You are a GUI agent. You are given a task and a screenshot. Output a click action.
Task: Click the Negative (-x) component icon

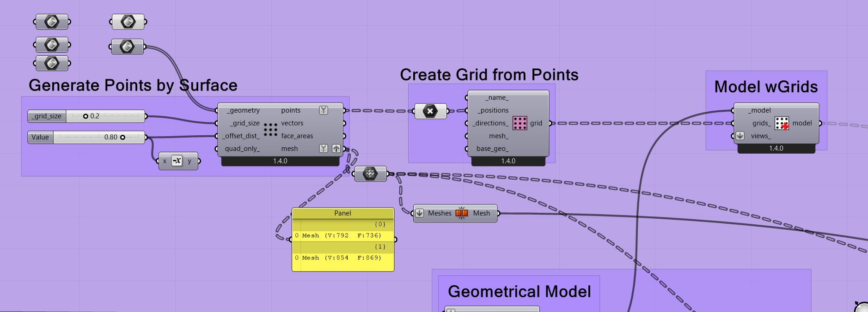pyautogui.click(x=177, y=161)
